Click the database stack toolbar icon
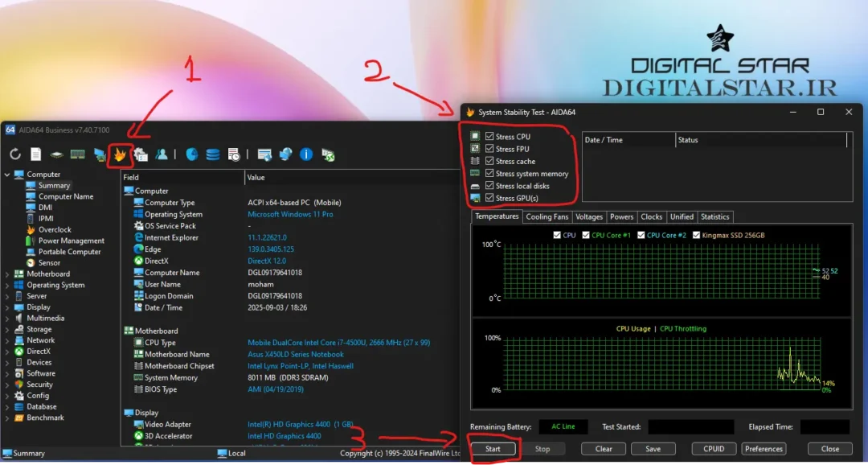 pyautogui.click(x=213, y=154)
